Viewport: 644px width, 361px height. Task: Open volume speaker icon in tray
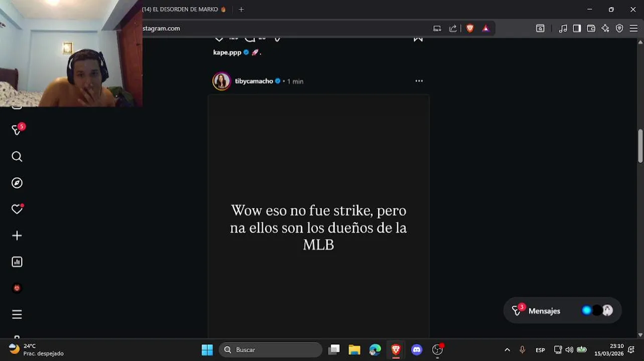(x=569, y=350)
